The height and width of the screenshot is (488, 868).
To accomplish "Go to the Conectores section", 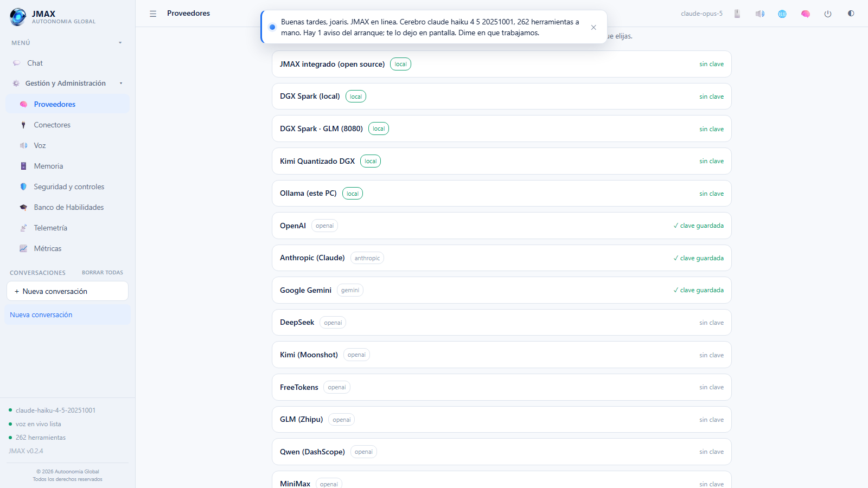I will pos(68,125).
